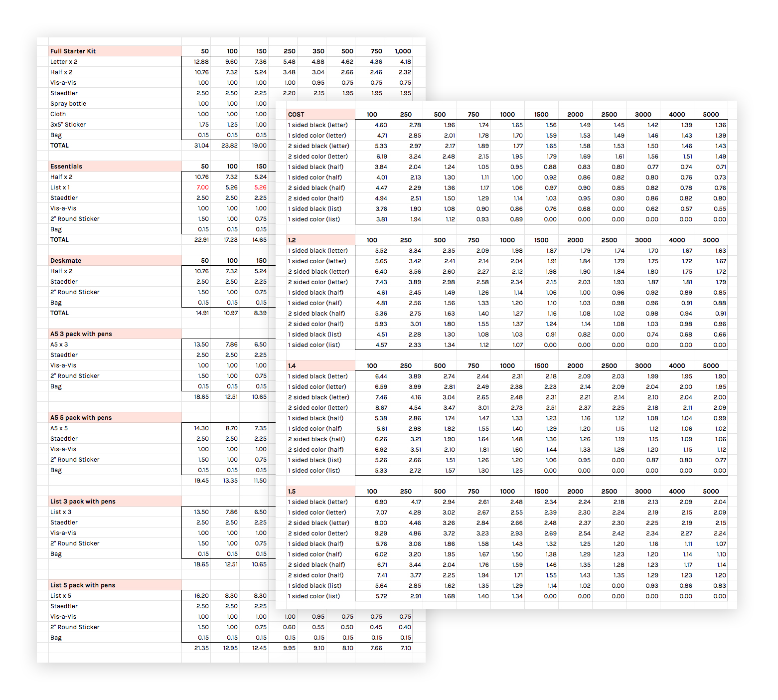Click the red 5.26 value in Essentials
This screenshot has height=700, width=778.
coord(260,187)
